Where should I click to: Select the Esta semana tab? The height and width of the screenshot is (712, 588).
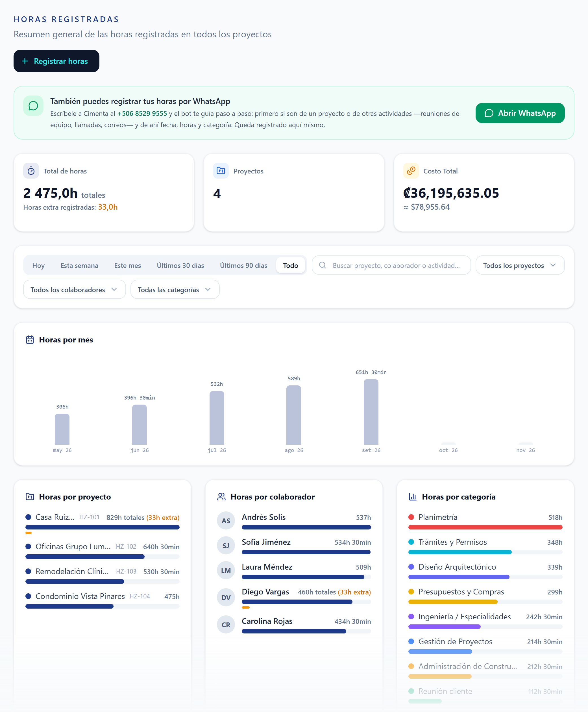point(79,265)
